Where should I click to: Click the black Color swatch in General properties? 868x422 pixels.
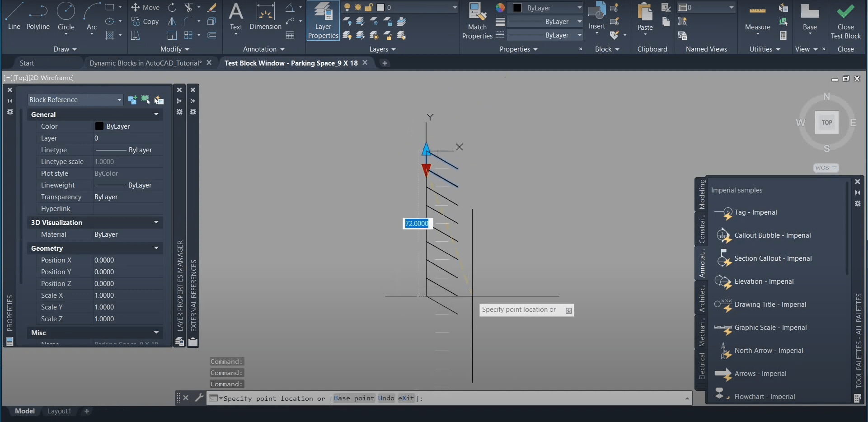click(99, 127)
